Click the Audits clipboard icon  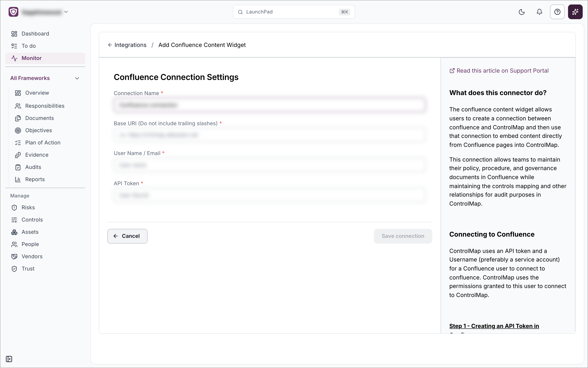tap(18, 167)
